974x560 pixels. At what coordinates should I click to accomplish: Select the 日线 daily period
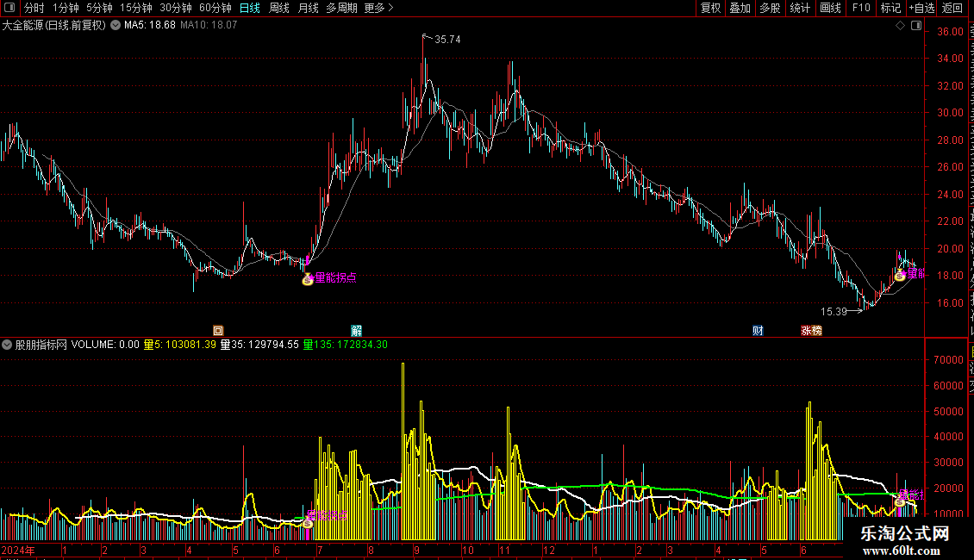(x=250, y=8)
